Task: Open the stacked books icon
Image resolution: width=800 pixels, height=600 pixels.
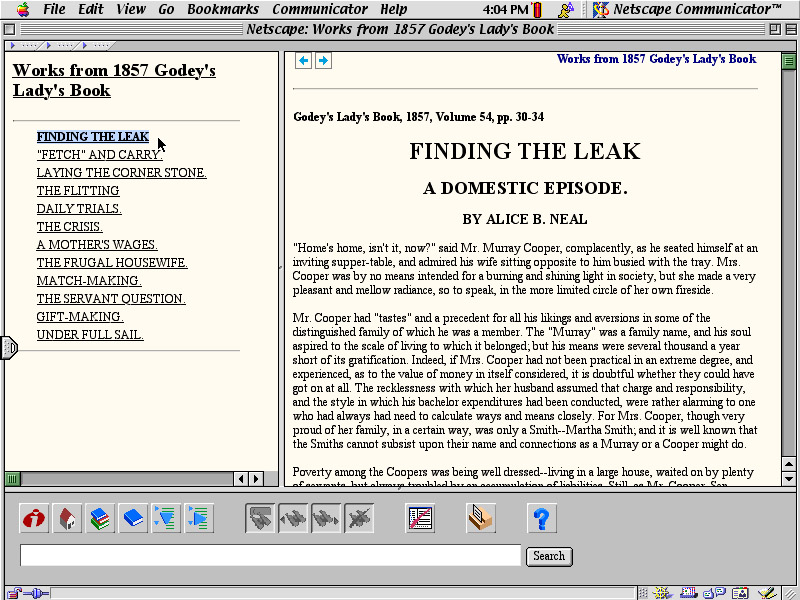Action: (x=100, y=518)
